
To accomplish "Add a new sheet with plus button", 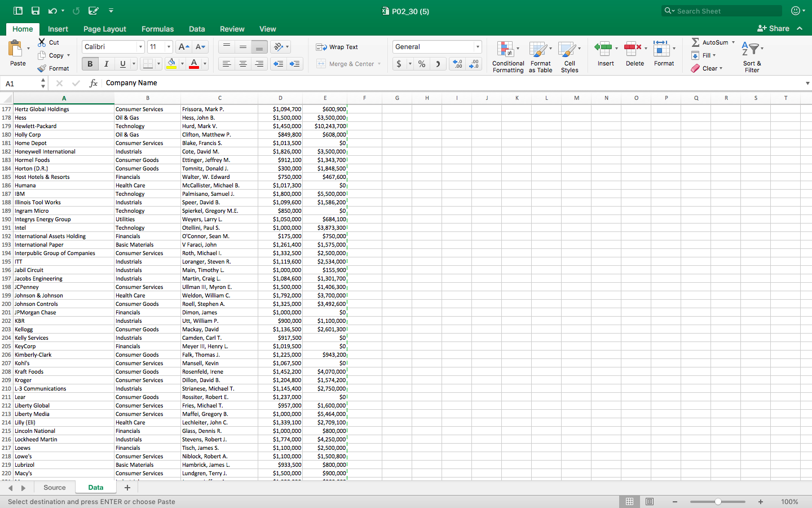I will point(127,488).
